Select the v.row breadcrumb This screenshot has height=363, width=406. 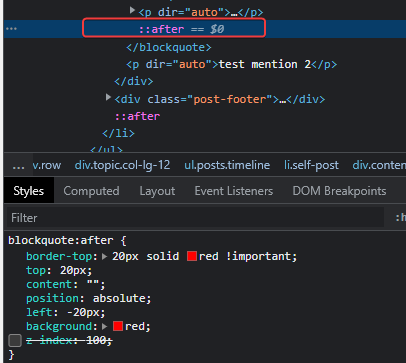point(47,165)
